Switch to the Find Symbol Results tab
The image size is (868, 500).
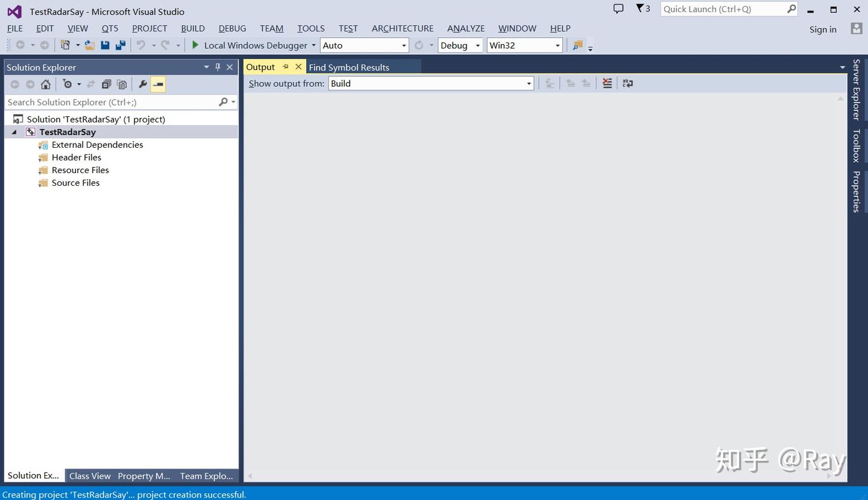[349, 67]
